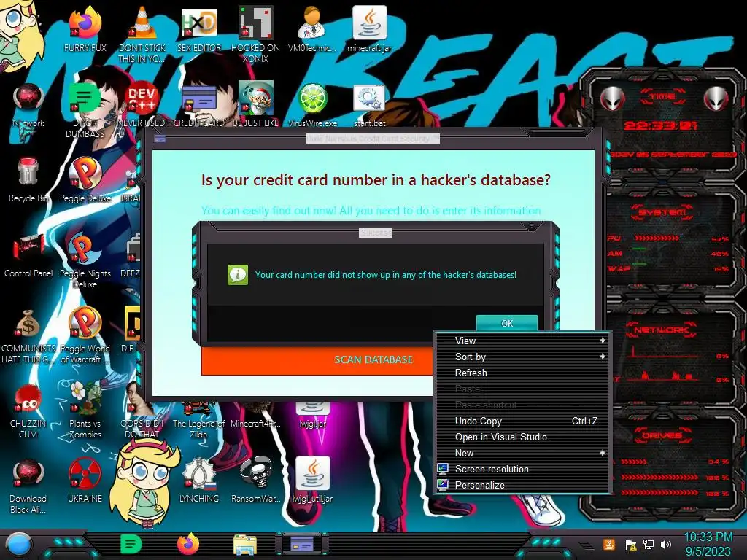Open the SEX EDITOR HxD desktop icon
The height and width of the screenshot is (560, 747).
point(199,24)
